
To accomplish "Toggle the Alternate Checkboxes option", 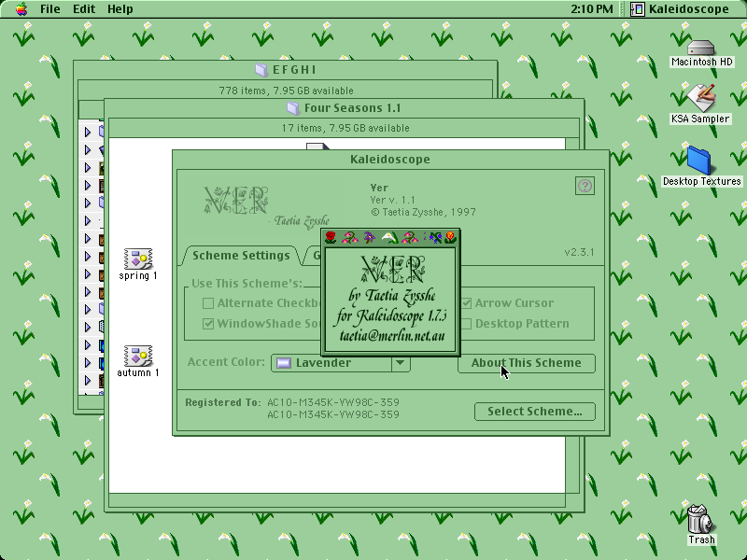I will click(208, 303).
